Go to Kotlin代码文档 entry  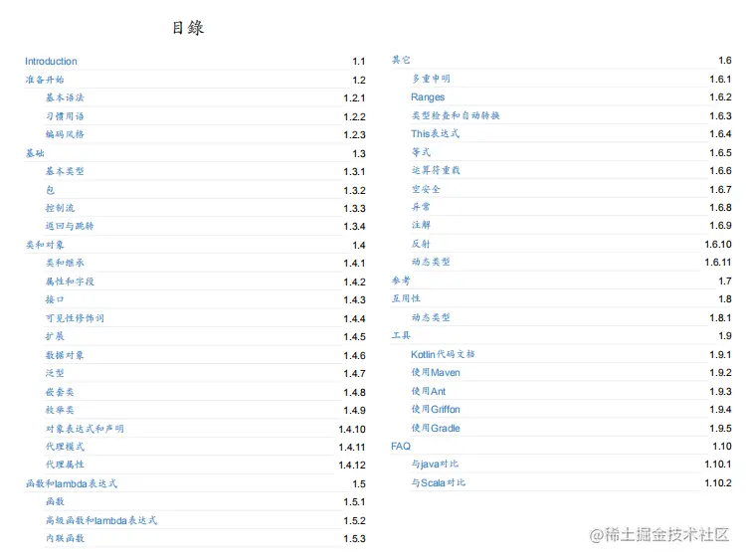(443, 354)
